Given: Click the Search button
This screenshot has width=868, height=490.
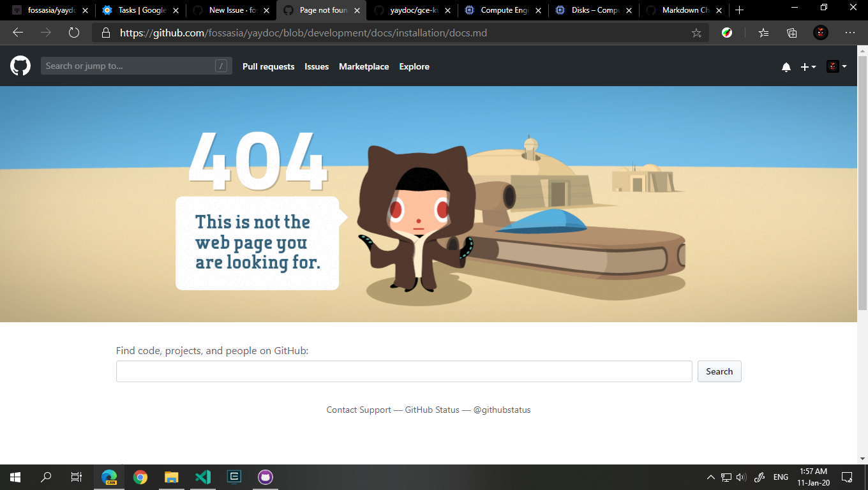Looking at the screenshot, I should click(x=719, y=371).
